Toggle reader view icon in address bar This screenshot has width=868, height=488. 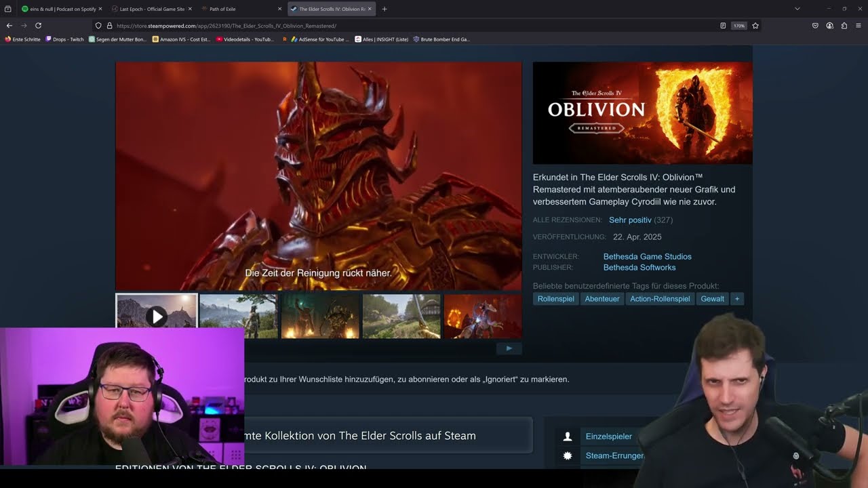pos(723,26)
